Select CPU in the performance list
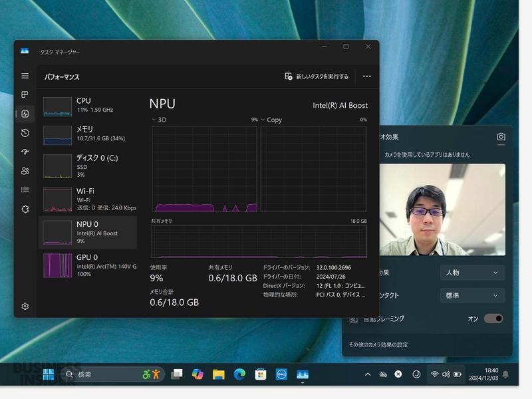532x399 pixels. (88, 106)
